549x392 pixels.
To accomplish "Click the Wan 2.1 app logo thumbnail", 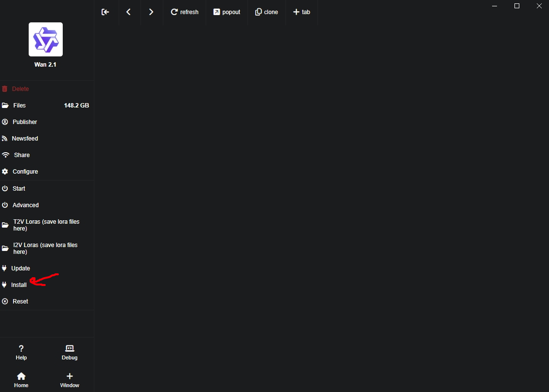I will click(46, 39).
